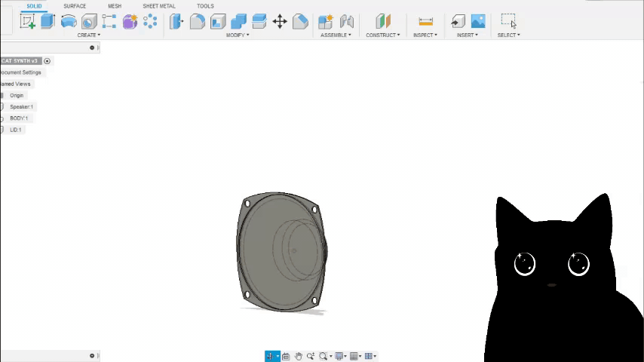Open the SELECT dropdown menu
The height and width of the screenshot is (362, 644).
(508, 35)
